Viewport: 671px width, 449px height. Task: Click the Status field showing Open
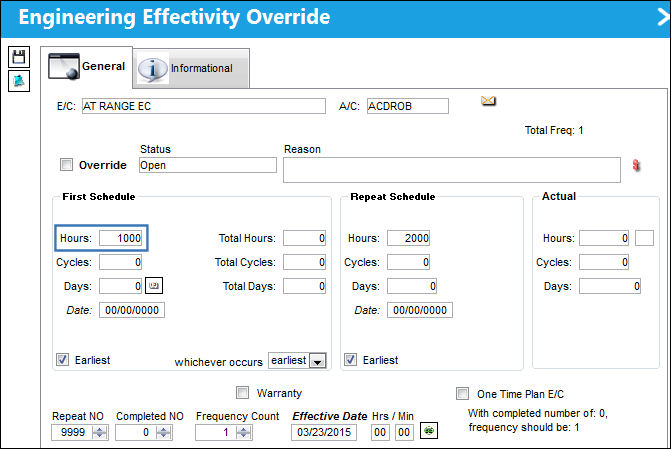tap(208, 165)
